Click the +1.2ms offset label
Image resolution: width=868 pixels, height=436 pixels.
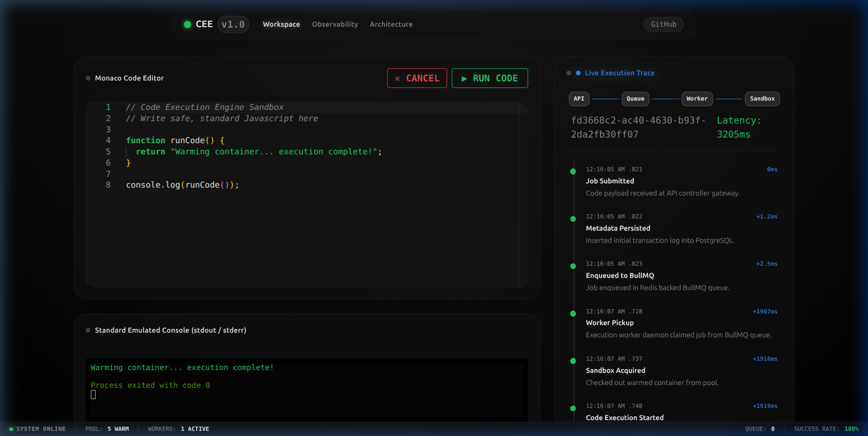pyautogui.click(x=766, y=217)
